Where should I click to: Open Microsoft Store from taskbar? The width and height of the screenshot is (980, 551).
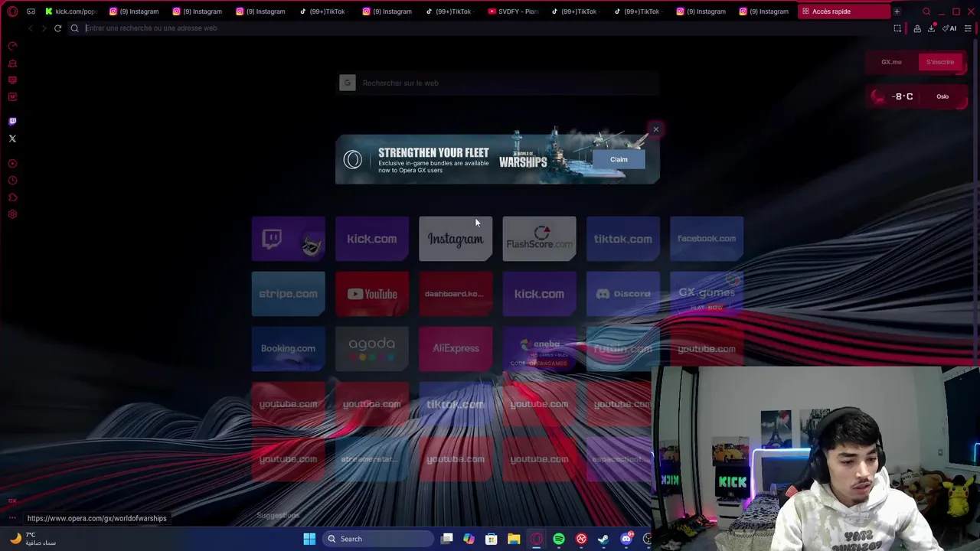[x=492, y=539]
